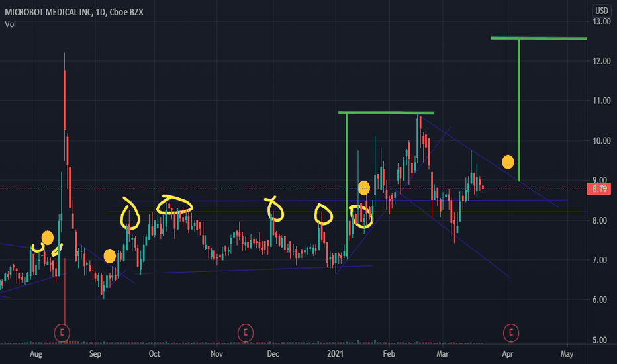Click the Aug time axis label
This screenshot has height=364, width=617.
pos(36,354)
